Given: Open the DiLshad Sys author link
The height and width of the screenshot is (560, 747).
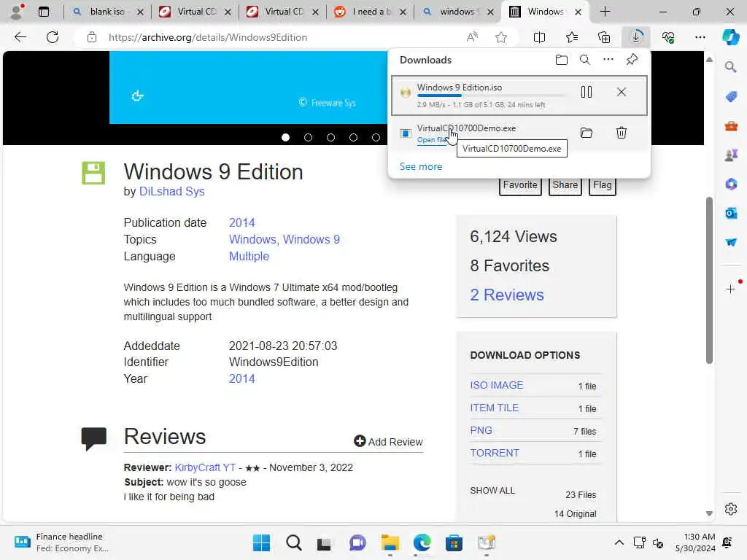Looking at the screenshot, I should coord(172,192).
